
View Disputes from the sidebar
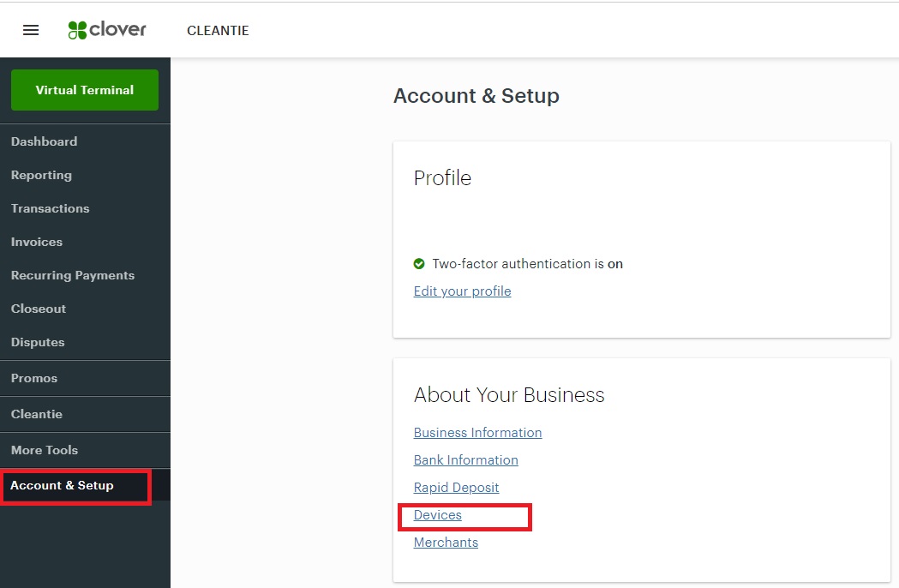pos(38,342)
